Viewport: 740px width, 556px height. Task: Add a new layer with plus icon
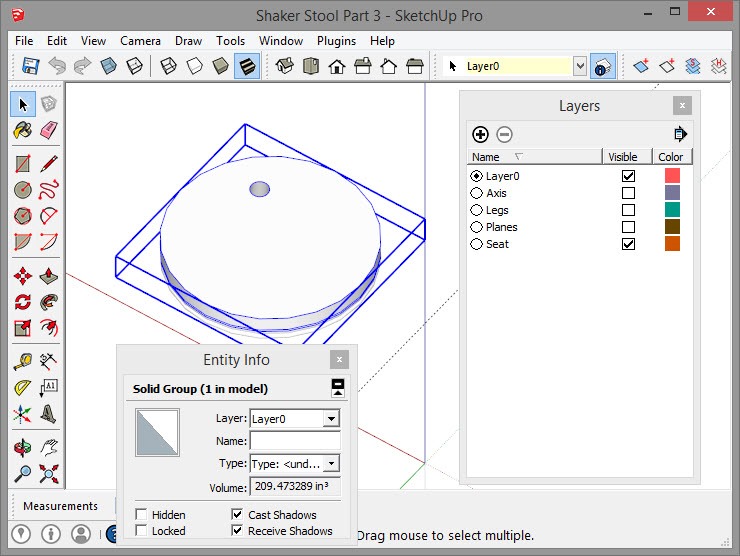tap(480, 134)
